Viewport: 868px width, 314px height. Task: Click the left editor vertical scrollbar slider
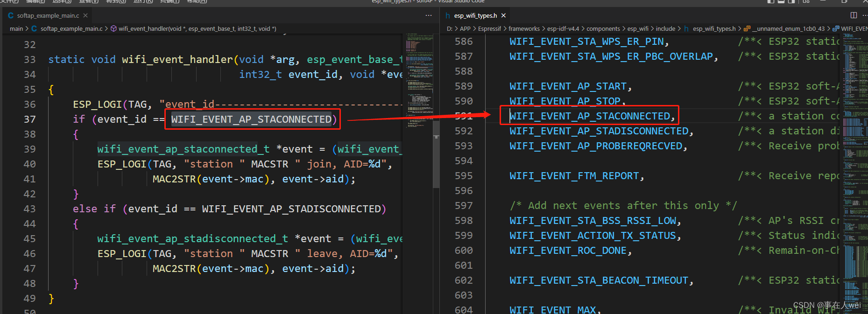(436, 154)
